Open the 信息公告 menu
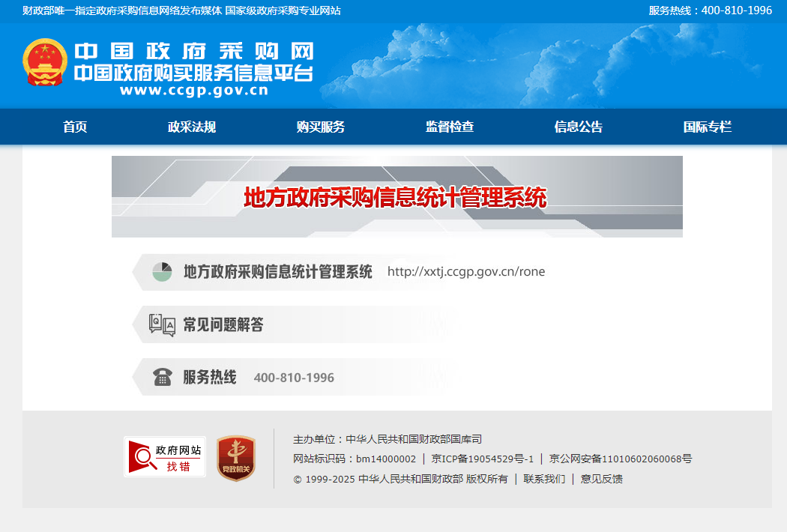 [578, 127]
